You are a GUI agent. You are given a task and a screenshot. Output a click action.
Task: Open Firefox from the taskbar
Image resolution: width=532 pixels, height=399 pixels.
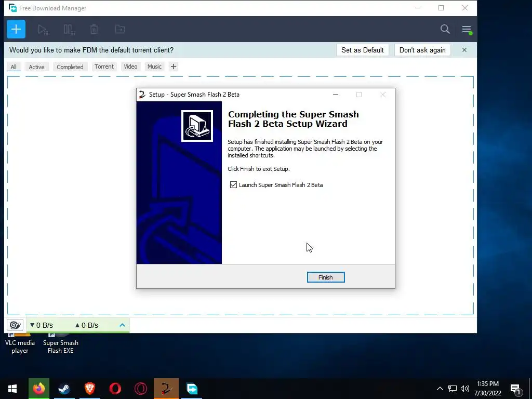pos(38,389)
